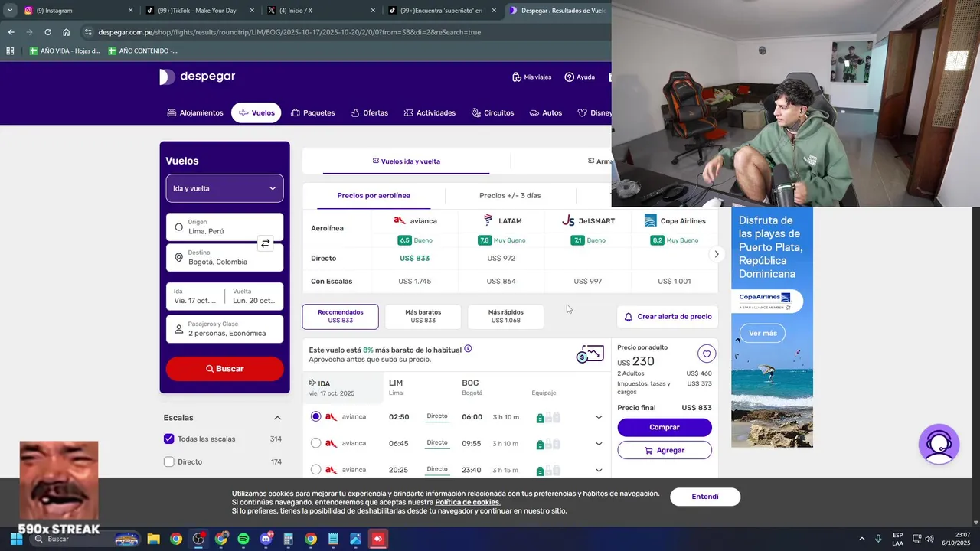Open Mis viajes
This screenshot has width=980, height=551.
531,77
